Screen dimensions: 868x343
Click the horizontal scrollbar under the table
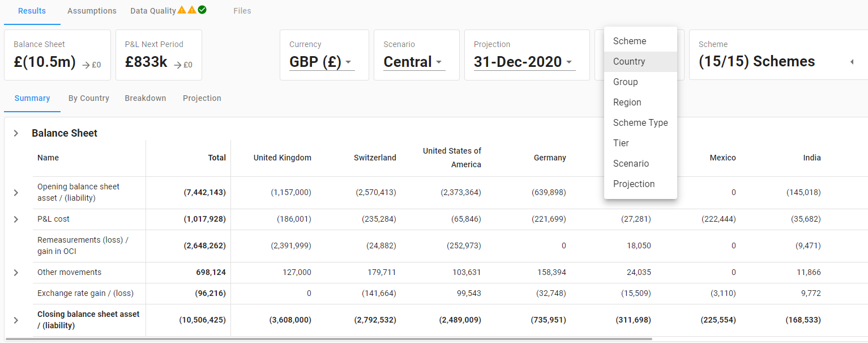coord(328,339)
